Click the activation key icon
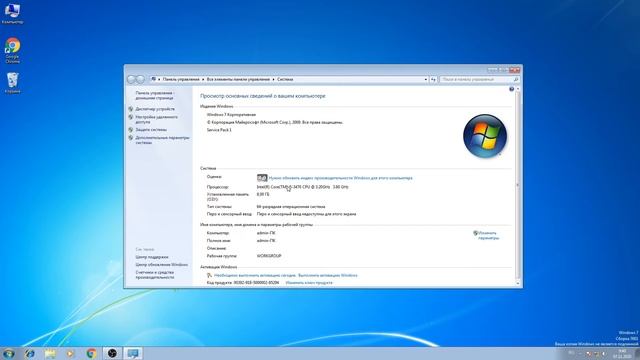 pos(209,276)
